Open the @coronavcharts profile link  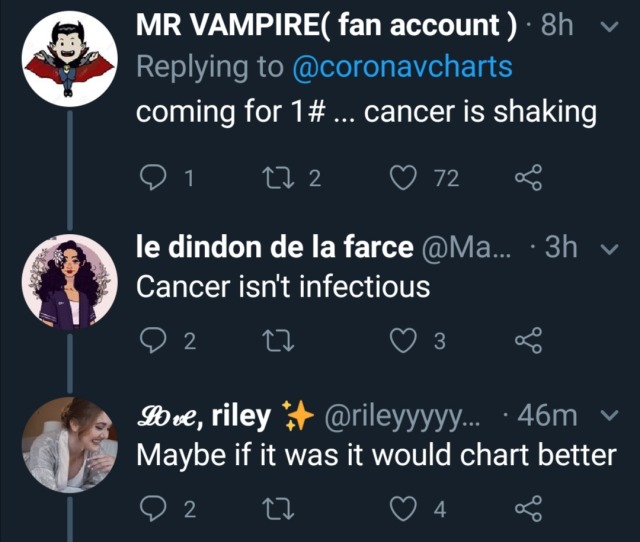[402, 68]
